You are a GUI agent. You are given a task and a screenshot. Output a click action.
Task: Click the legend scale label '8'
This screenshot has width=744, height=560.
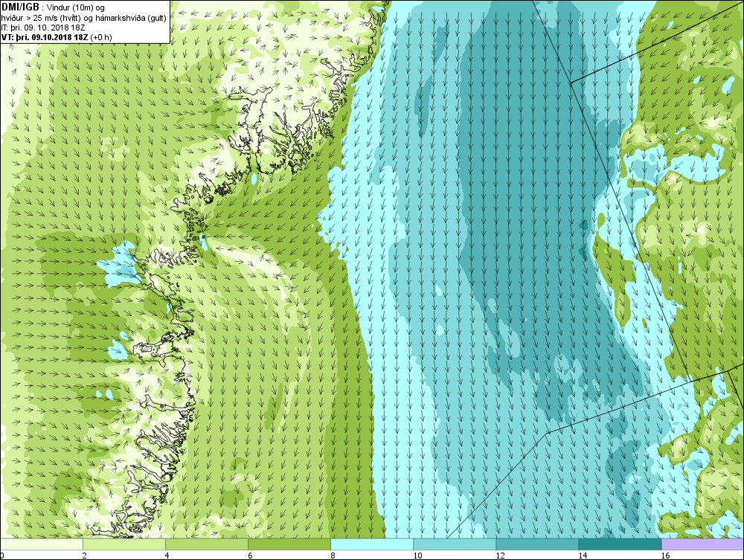333,556
